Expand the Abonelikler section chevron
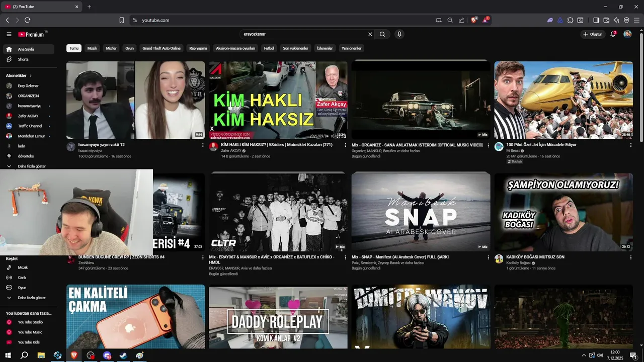Image resolution: width=644 pixels, height=362 pixels. pyautogui.click(x=30, y=75)
